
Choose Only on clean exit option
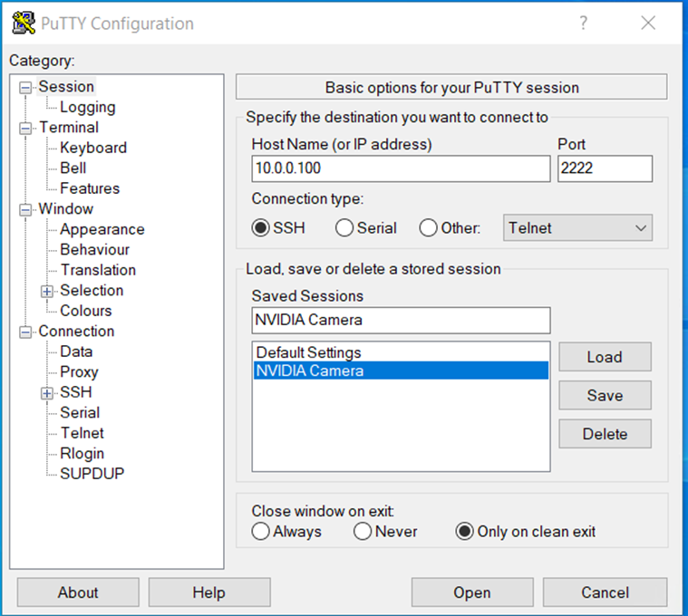pyautogui.click(x=464, y=532)
